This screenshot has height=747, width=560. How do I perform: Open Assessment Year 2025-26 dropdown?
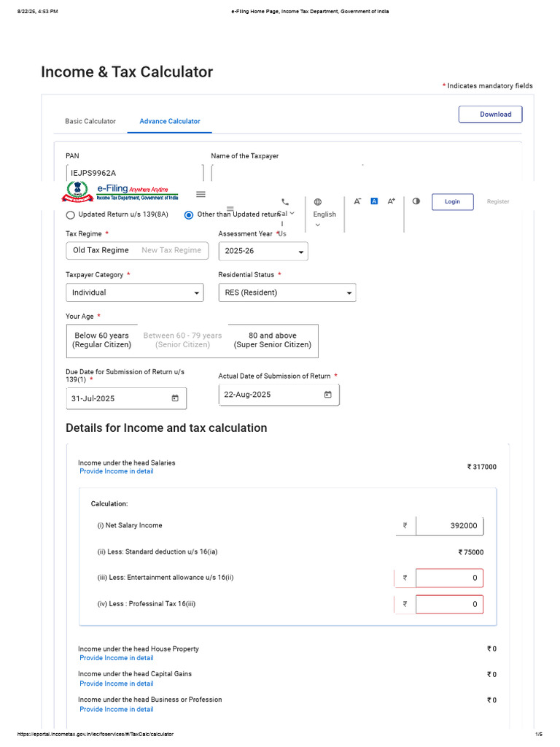point(263,251)
